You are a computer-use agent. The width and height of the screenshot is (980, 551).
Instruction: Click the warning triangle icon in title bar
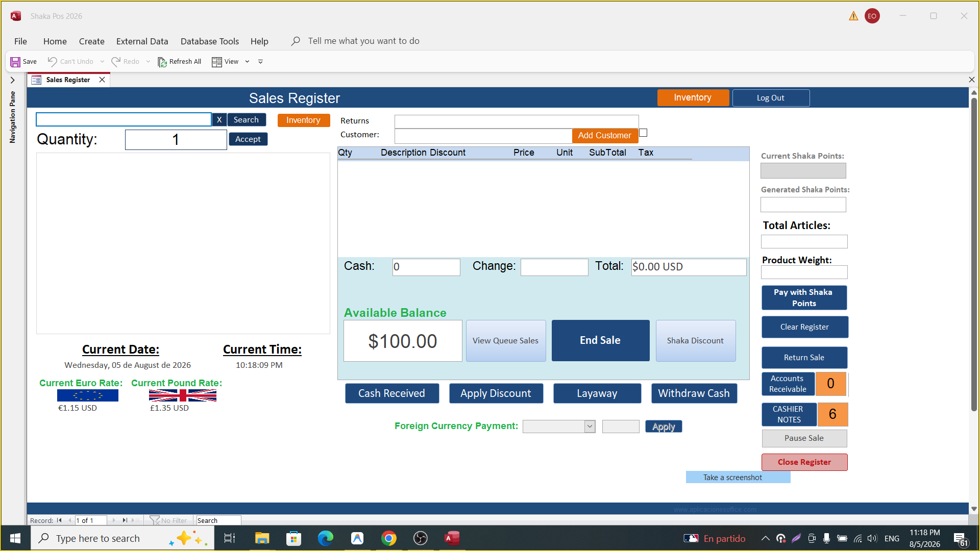[x=853, y=16]
